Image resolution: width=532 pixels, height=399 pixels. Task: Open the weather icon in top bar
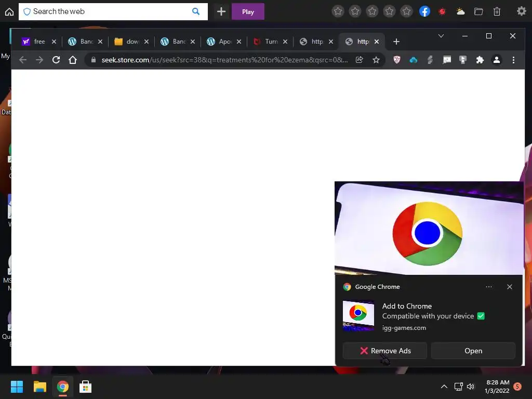(x=460, y=11)
